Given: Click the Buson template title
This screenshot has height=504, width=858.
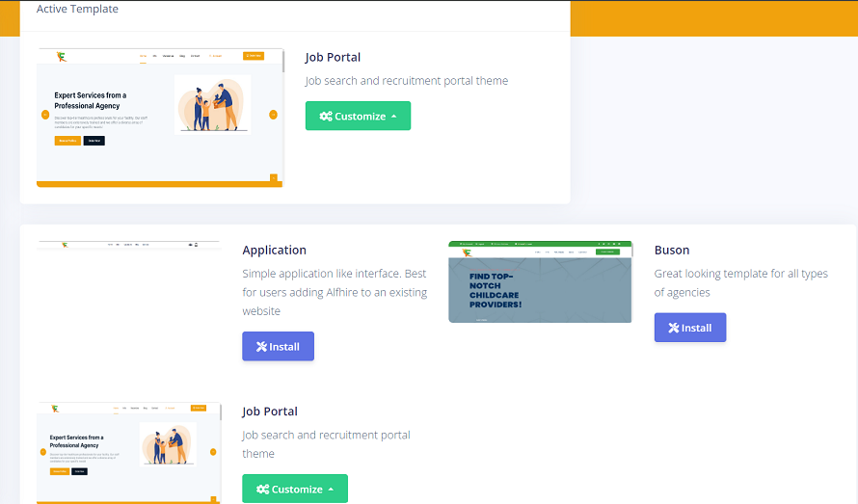Looking at the screenshot, I should coord(671,251).
